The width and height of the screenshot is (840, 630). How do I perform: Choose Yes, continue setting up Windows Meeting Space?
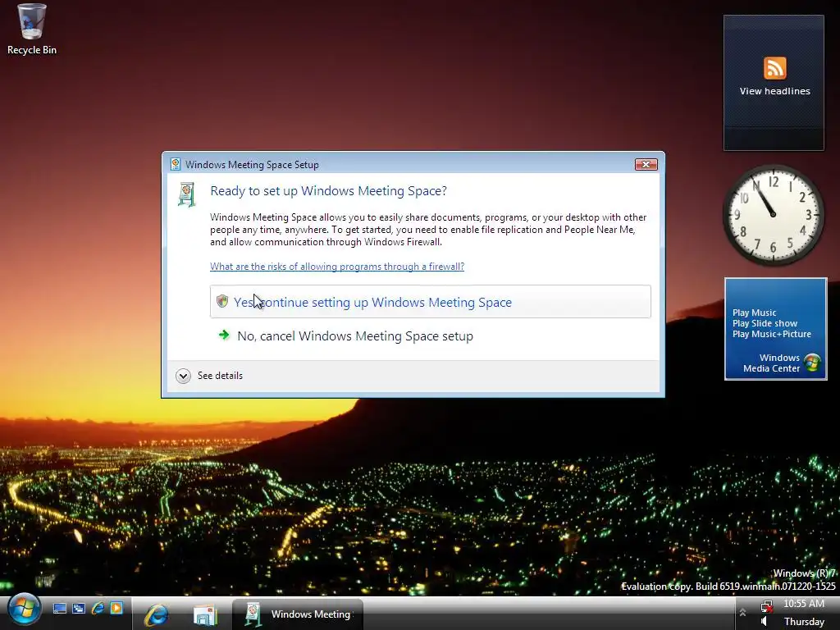[x=430, y=302]
